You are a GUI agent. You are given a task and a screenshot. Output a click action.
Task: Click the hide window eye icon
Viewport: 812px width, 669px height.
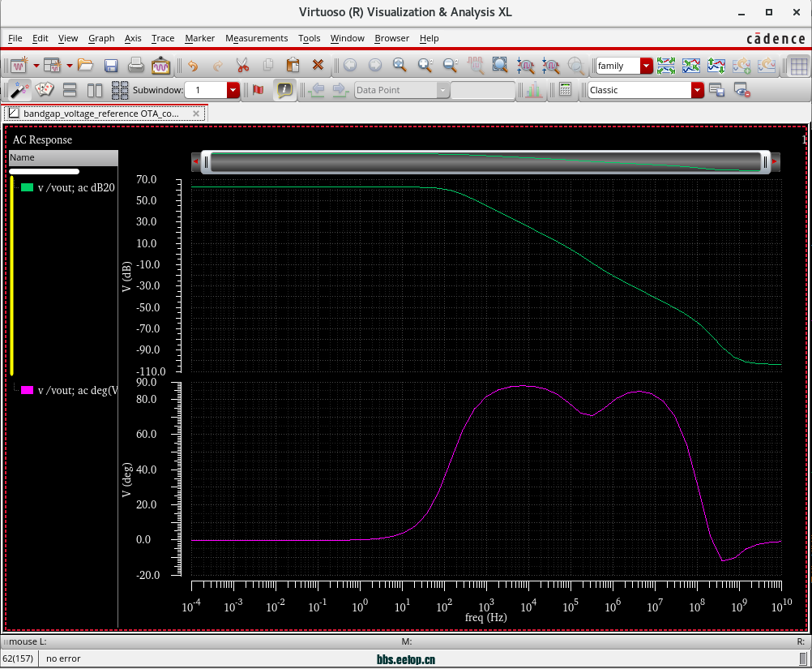742,90
